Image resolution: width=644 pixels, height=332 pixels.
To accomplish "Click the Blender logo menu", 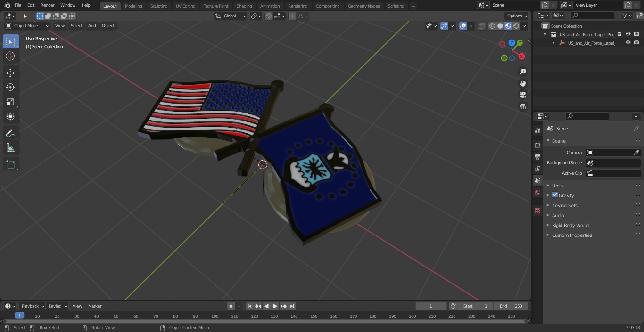I will [8, 5].
